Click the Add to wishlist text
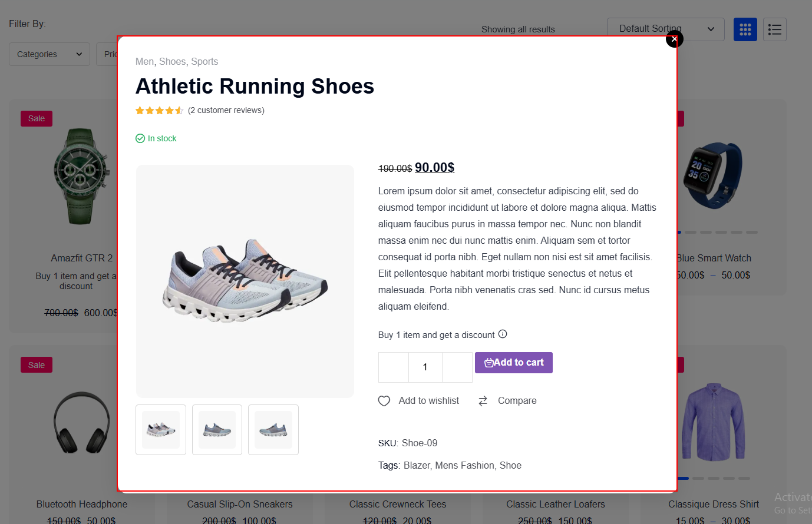 (429, 401)
